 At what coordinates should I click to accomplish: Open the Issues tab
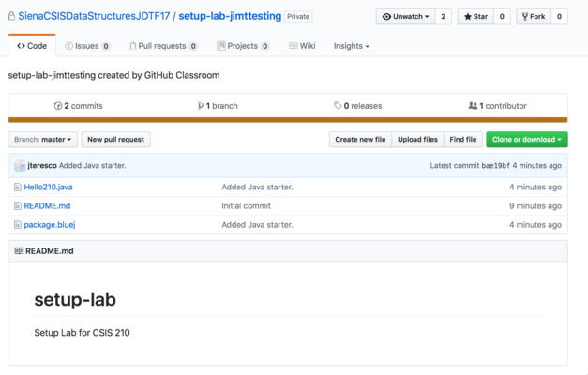[87, 46]
